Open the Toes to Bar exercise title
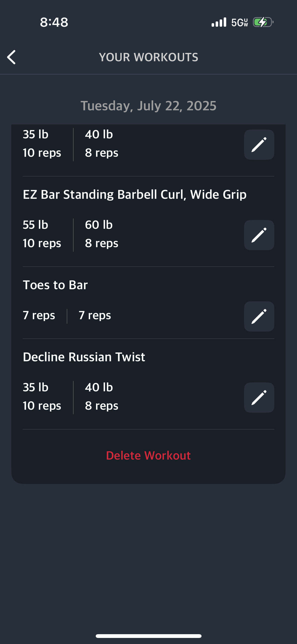 [55, 285]
